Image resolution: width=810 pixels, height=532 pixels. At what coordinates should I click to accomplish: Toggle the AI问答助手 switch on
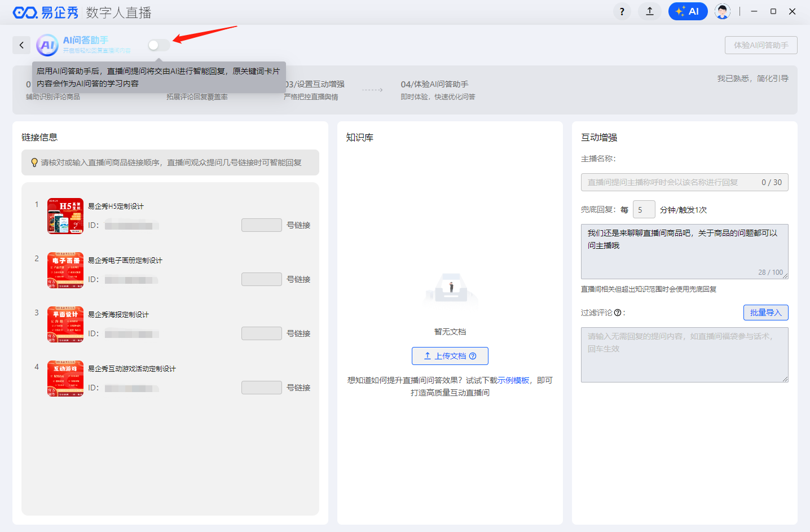[159, 45]
